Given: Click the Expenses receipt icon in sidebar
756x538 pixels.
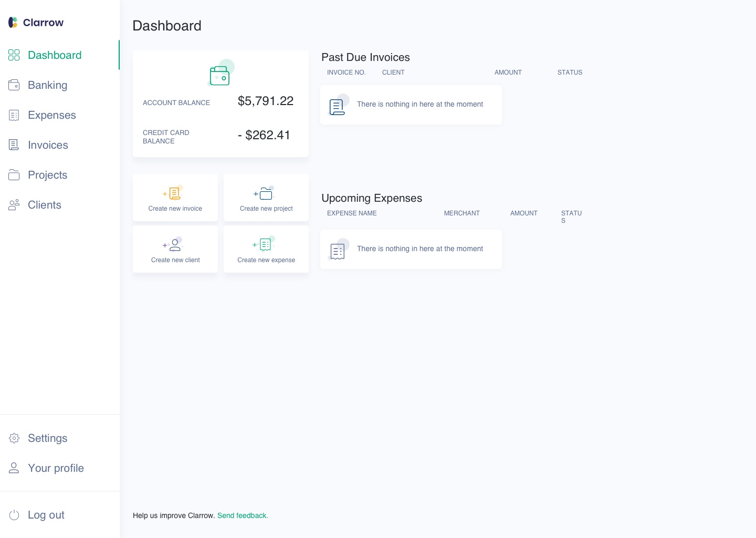Looking at the screenshot, I should tap(14, 115).
